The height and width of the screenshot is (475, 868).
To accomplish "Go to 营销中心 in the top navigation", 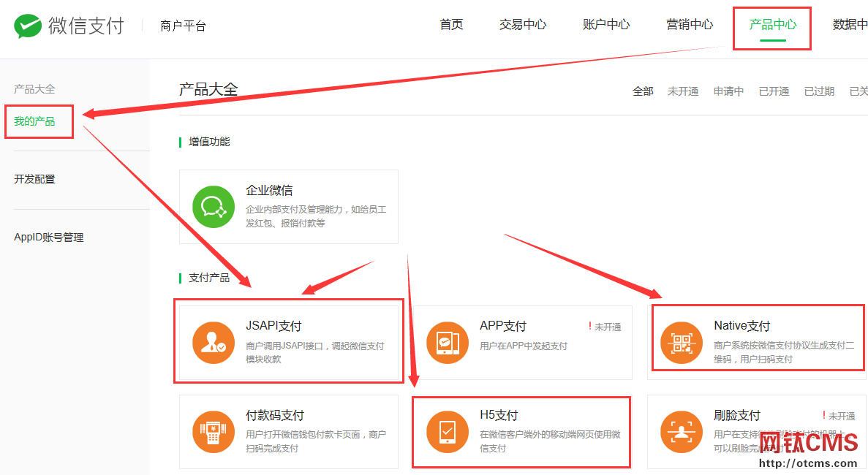I will (x=690, y=24).
